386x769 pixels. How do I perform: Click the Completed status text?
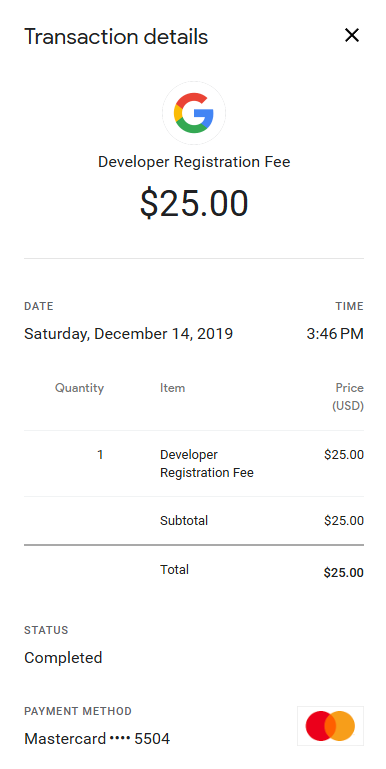tap(63, 658)
